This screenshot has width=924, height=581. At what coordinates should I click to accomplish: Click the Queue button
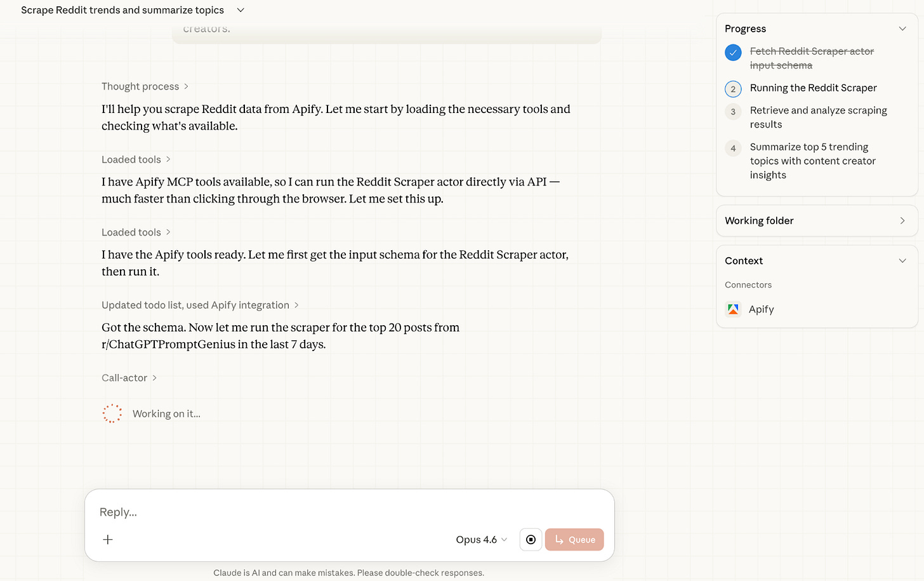pos(574,540)
